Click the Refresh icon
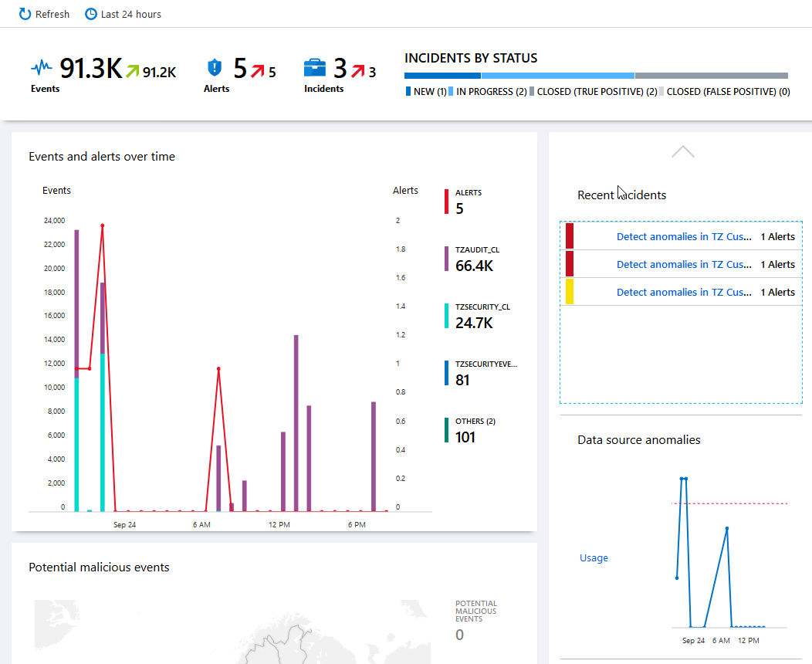 25,14
